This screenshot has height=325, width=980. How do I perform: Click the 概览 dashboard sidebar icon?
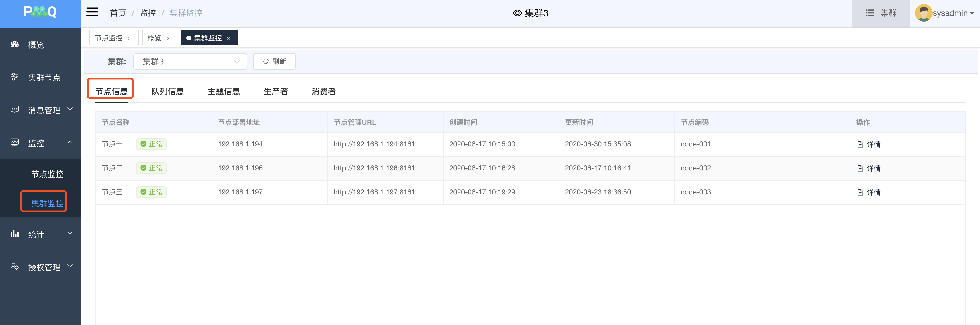click(x=14, y=45)
